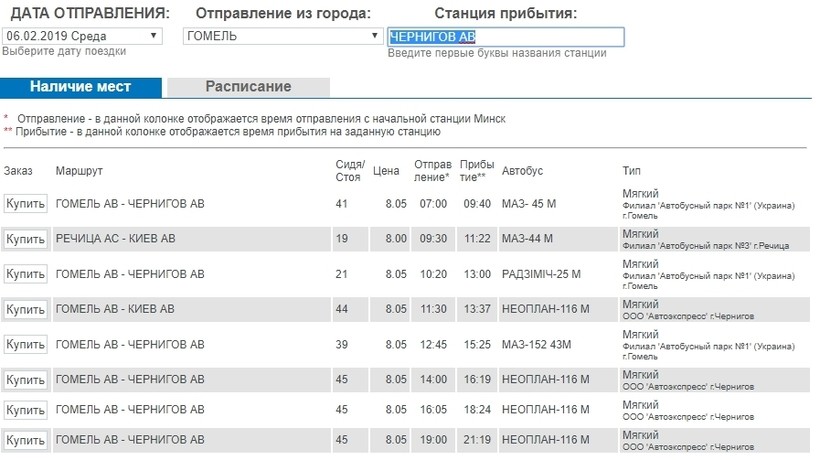This screenshot has height=460, width=820.
Task: Buy ticket for the 10:20 РАДЗІМІЧ bus
Action: pyautogui.click(x=25, y=274)
